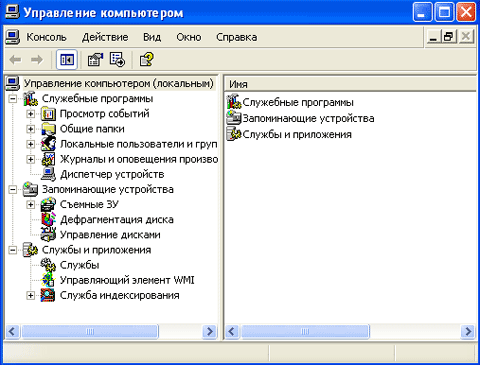The height and width of the screenshot is (365, 480).
Task: Toggle the console tree show/hide toolbar button
Action: click(67, 60)
